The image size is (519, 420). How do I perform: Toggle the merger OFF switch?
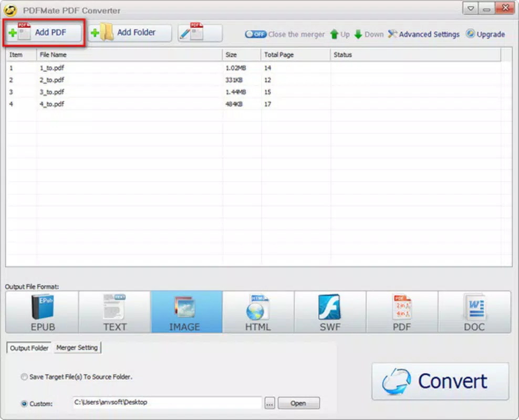pyautogui.click(x=255, y=34)
